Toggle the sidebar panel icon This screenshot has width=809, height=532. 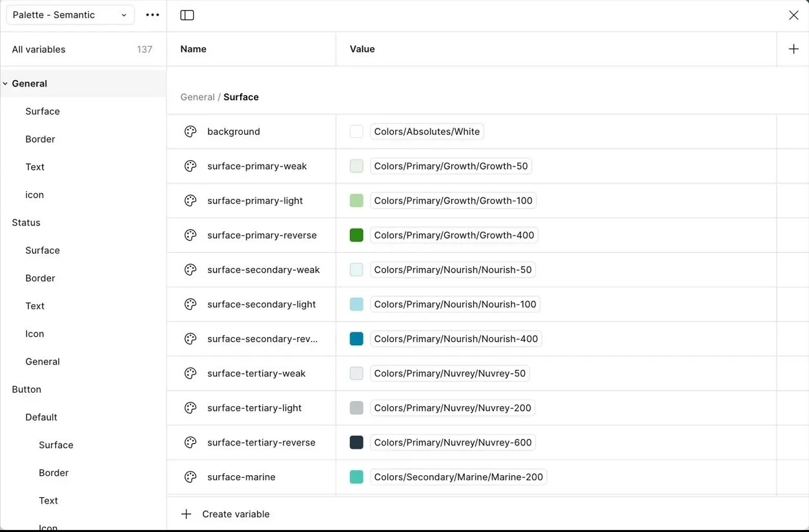187,15
